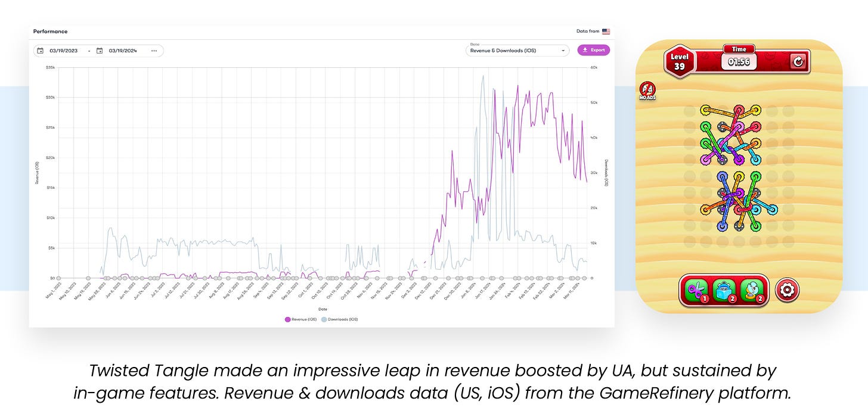Open game settings gear button
868x417 pixels.
pyautogui.click(x=787, y=290)
